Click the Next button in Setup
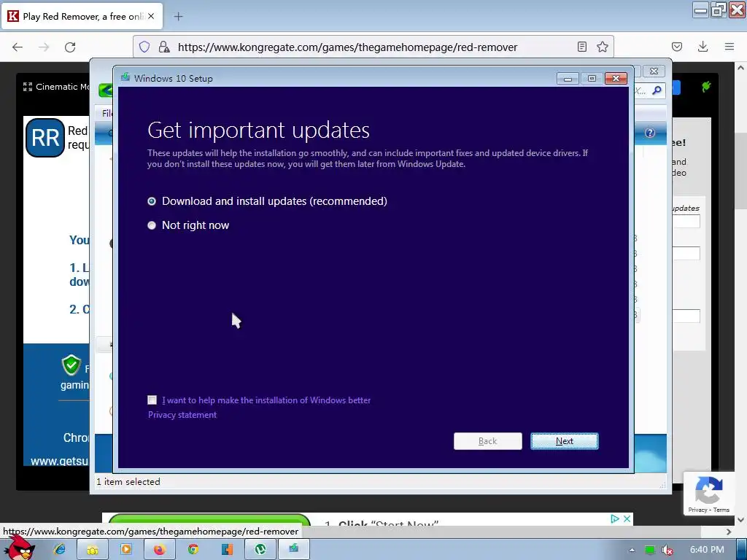 [x=565, y=441]
